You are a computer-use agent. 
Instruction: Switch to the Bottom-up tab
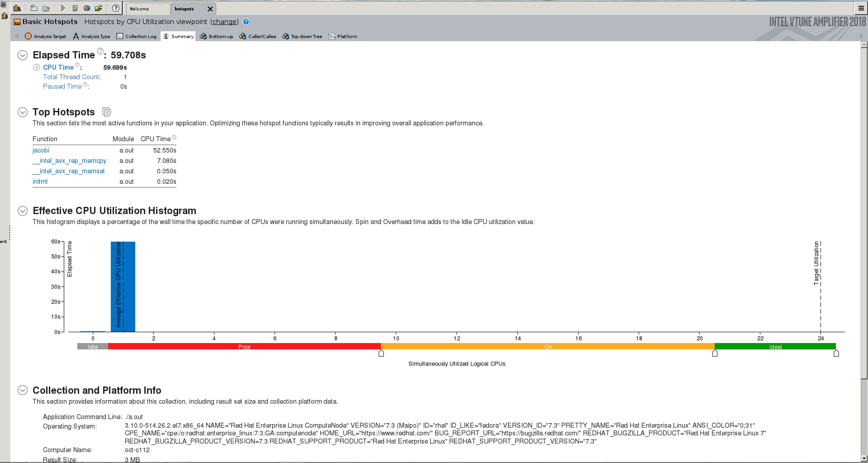217,36
